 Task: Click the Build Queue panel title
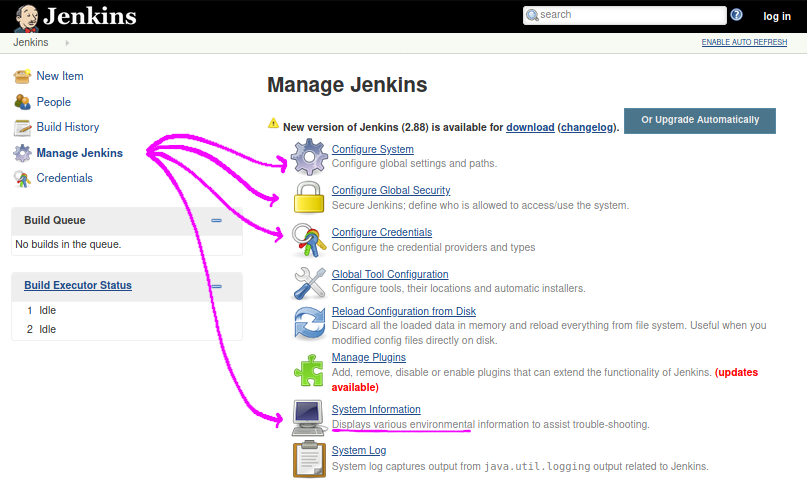pos(55,220)
